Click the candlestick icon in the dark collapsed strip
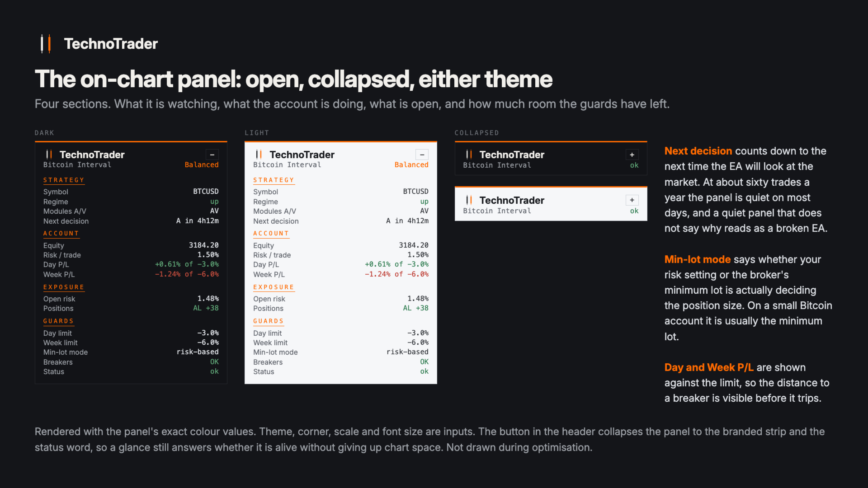 (x=469, y=155)
